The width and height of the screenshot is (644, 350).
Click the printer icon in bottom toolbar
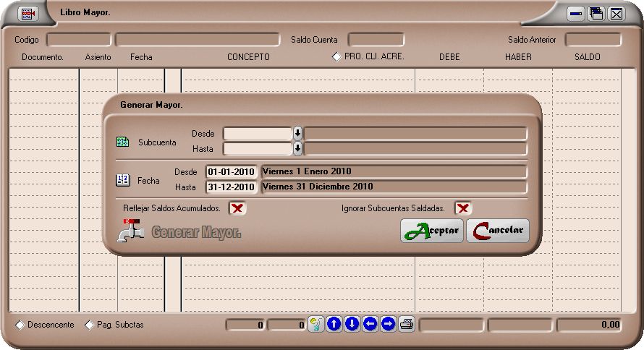407,324
